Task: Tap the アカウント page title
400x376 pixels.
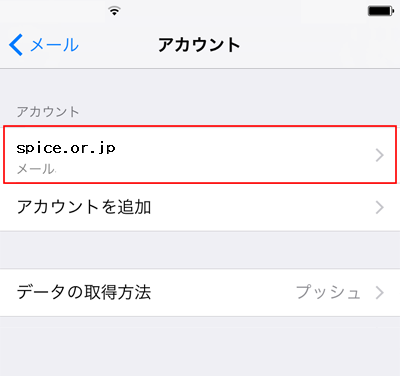Action: (x=199, y=45)
